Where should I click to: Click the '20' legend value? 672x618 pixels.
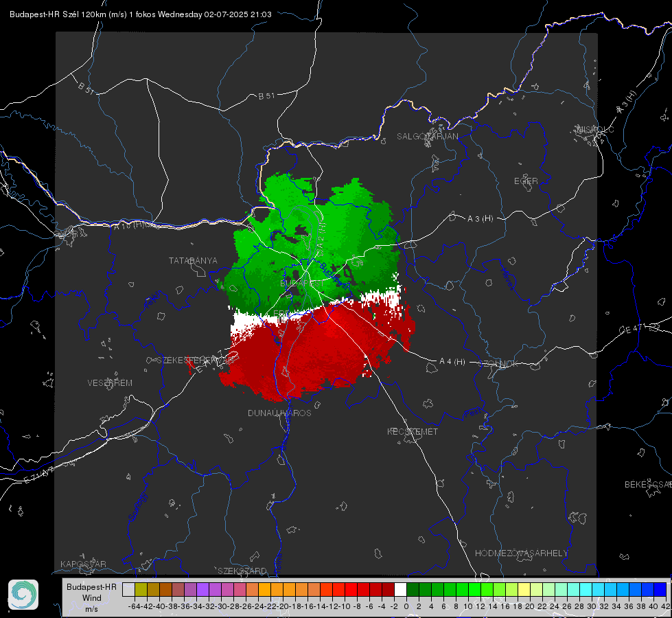click(x=530, y=606)
